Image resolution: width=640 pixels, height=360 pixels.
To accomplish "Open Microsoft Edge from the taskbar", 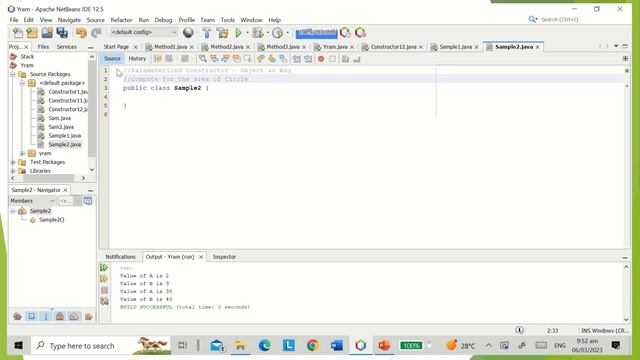I will 264,346.
